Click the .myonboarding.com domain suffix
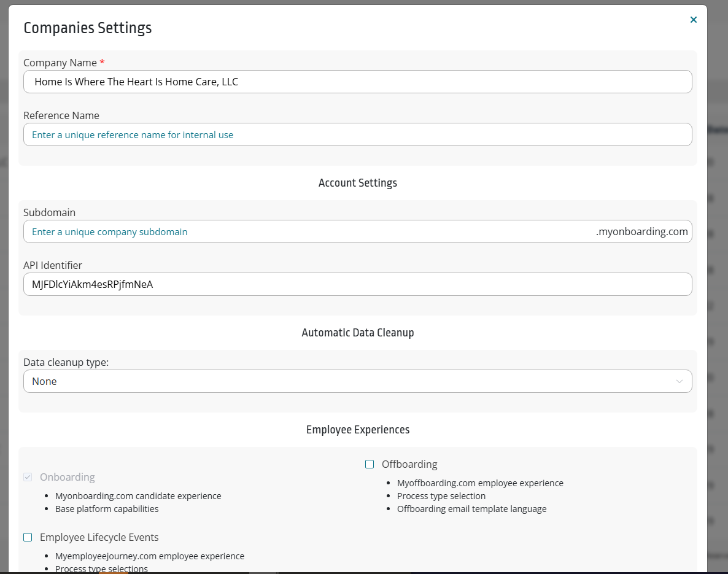 click(641, 232)
